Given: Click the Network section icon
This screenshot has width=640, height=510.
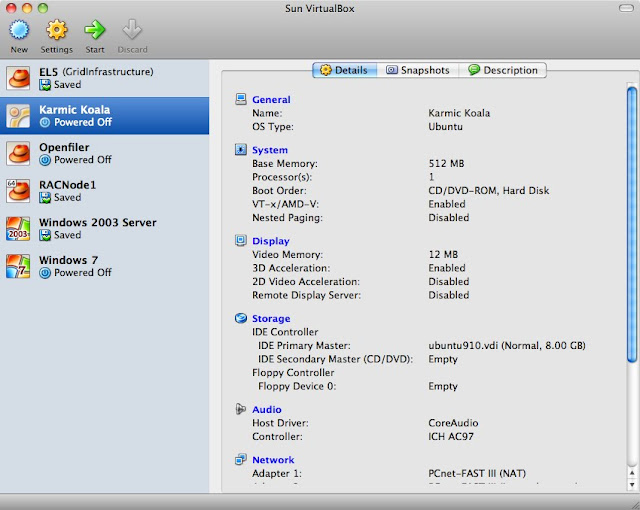Looking at the screenshot, I should pyautogui.click(x=241, y=459).
